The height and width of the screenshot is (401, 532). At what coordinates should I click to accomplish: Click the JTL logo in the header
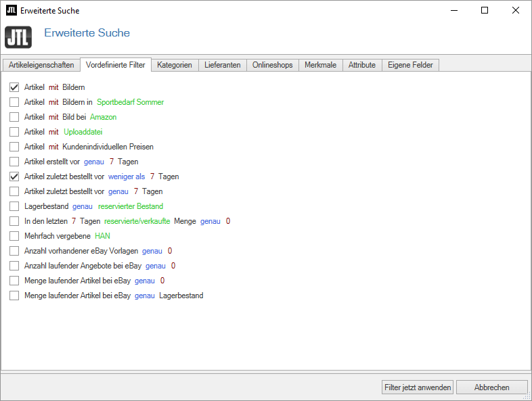point(18,37)
